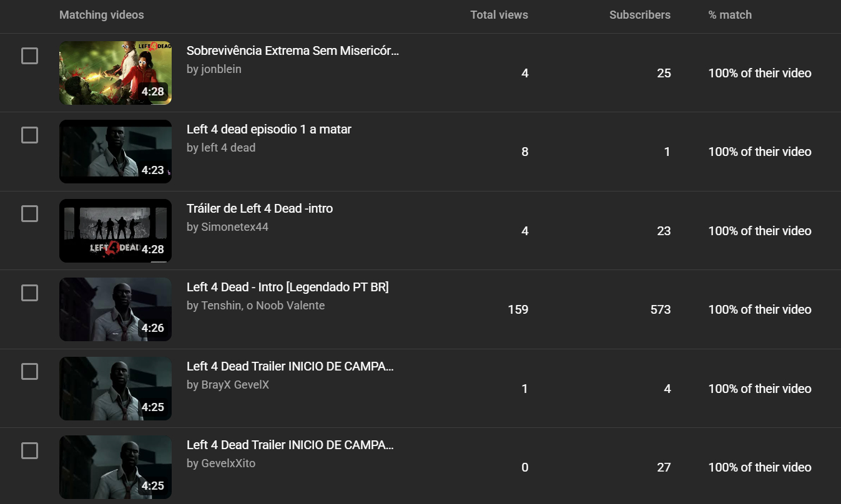Sort by the Total views column header
The height and width of the screenshot is (504, 841).
click(499, 15)
